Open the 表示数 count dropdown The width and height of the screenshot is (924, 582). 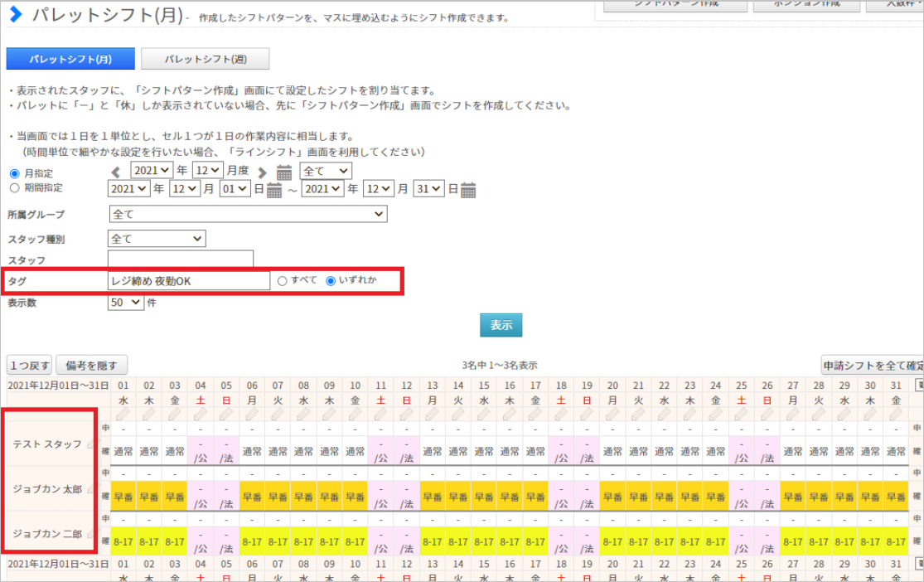(125, 303)
